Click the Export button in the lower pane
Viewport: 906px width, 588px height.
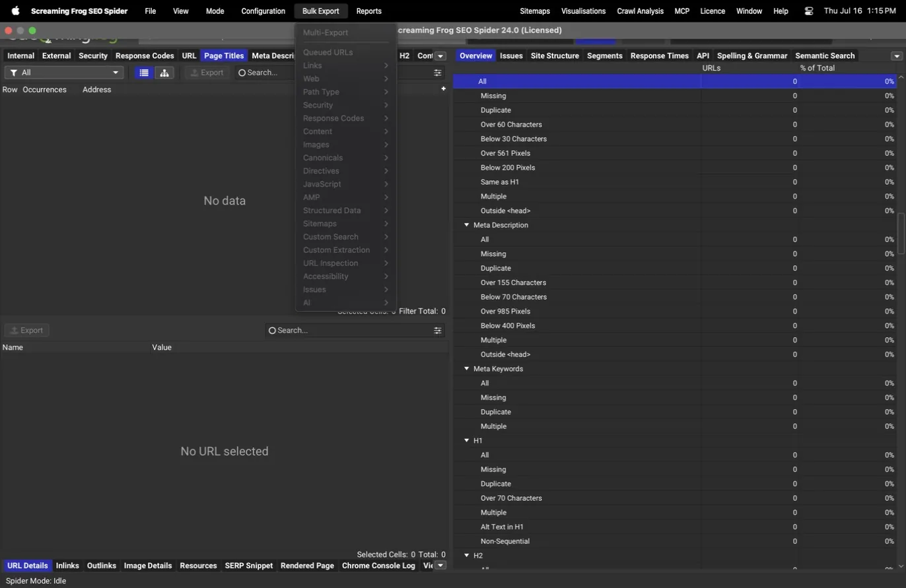point(26,330)
